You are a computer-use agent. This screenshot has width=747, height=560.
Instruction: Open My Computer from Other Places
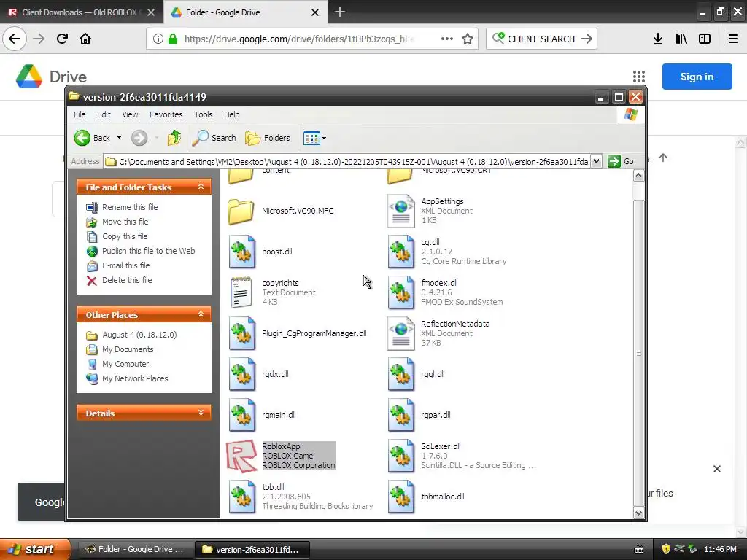(125, 365)
